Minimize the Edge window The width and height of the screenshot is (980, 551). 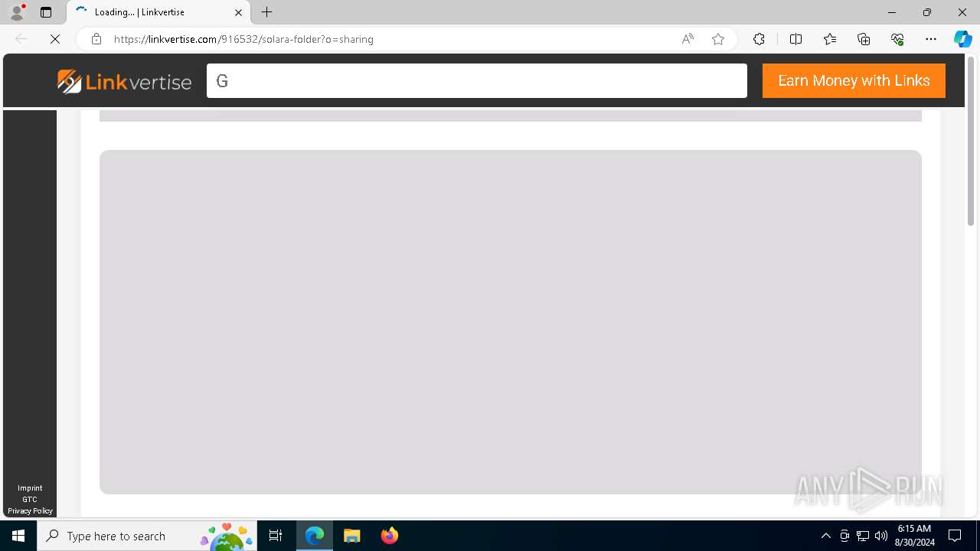click(891, 12)
